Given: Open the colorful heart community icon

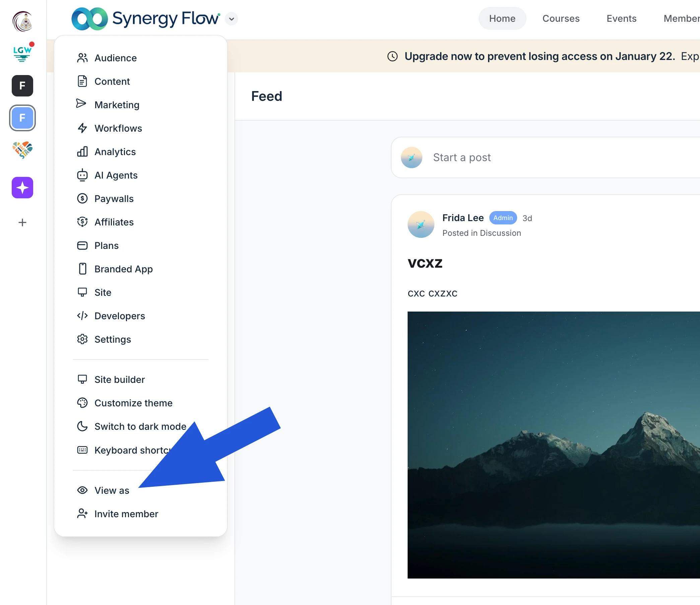Looking at the screenshot, I should [22, 150].
